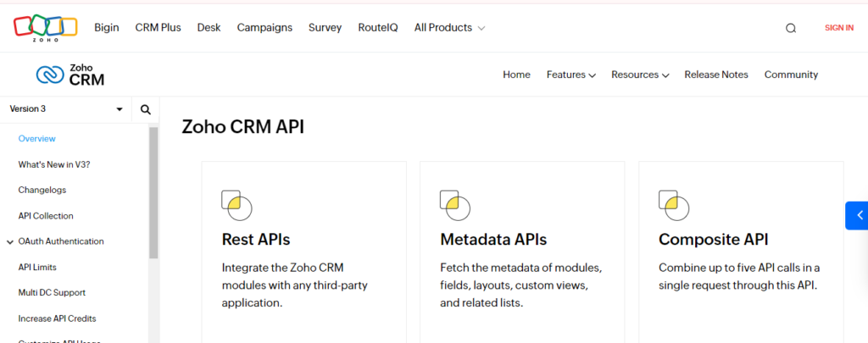868x343 pixels.
Task: Expand the OAuth Authentication chevron
Action: (10, 241)
